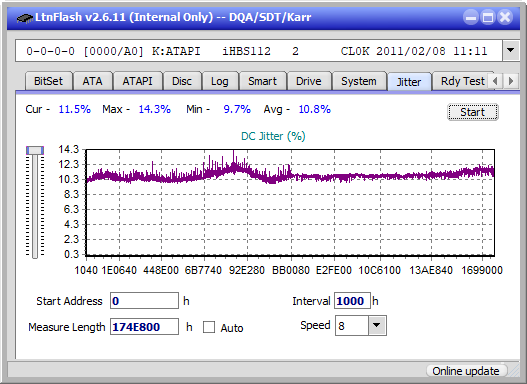Screen dimensions: 527x384
Task: Click the Start Address input field
Action: pyautogui.click(x=145, y=301)
